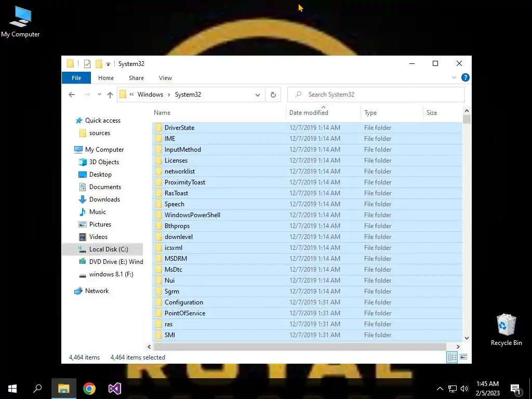
Task: Click the Windows segment in address bar
Action: coord(150,95)
